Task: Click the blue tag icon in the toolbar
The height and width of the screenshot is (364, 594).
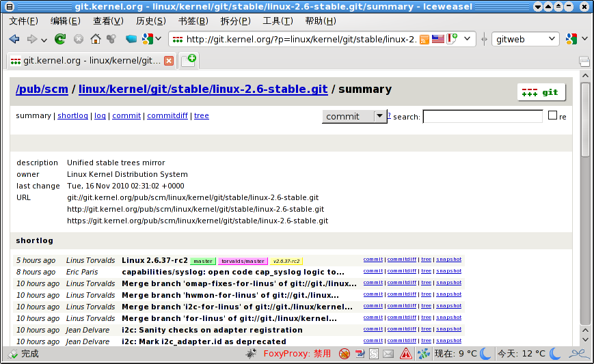Action: click(131, 39)
